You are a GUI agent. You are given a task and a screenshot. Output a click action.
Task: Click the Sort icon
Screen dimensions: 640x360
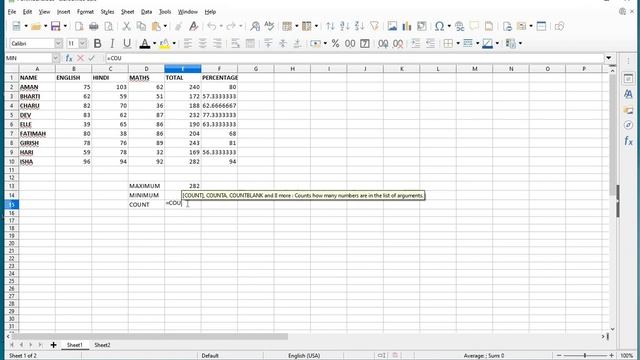click(x=330, y=27)
